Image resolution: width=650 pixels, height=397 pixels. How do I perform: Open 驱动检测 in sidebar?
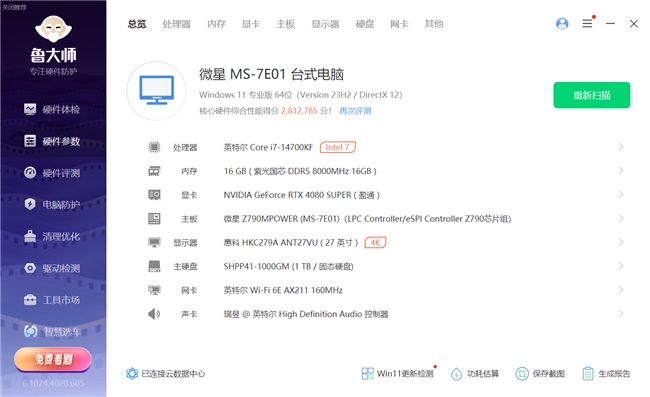click(x=52, y=268)
